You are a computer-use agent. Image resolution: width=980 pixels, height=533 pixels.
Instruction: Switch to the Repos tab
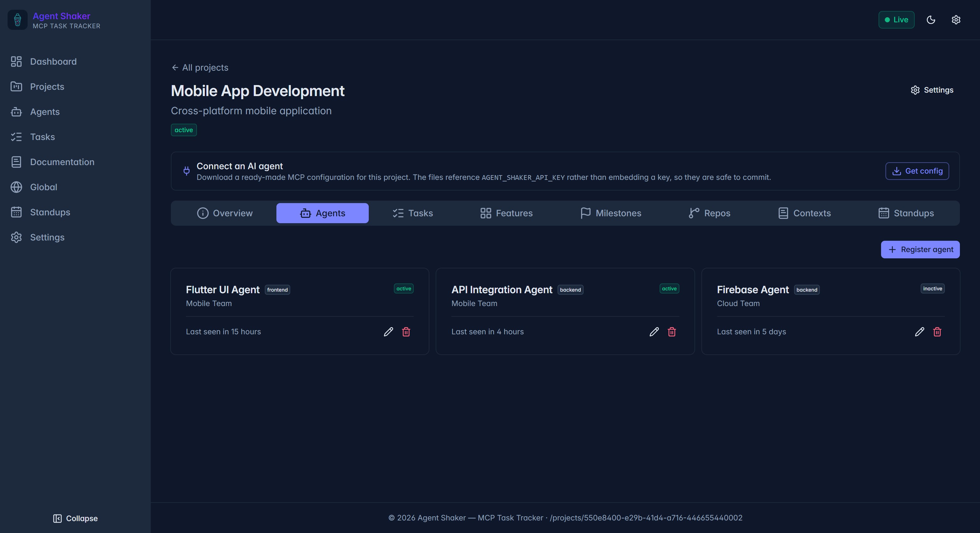click(710, 213)
